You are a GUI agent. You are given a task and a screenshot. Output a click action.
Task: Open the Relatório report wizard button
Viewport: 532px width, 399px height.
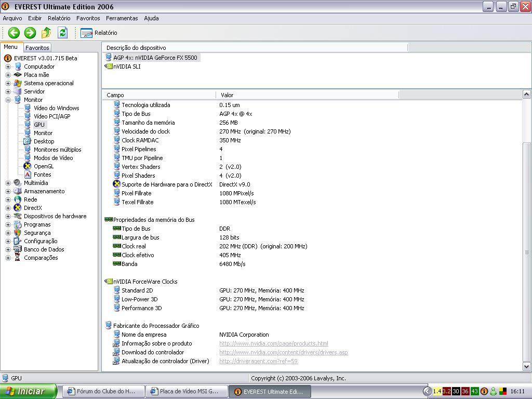pos(99,33)
